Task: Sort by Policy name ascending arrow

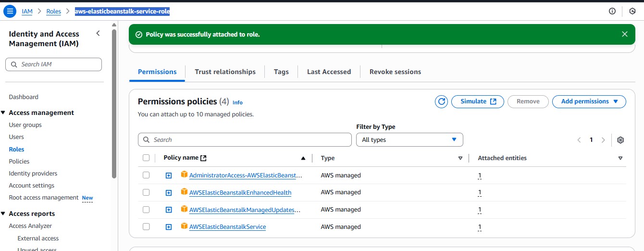Action: (303, 158)
